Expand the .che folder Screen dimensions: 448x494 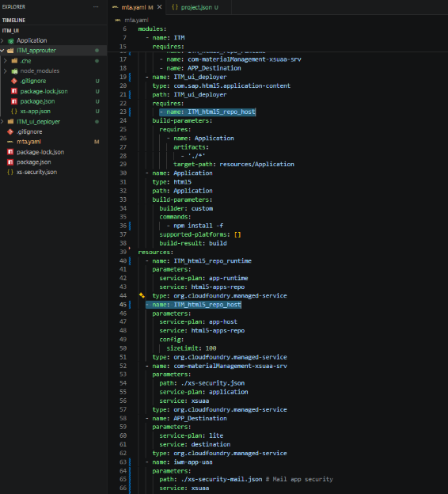6,61
